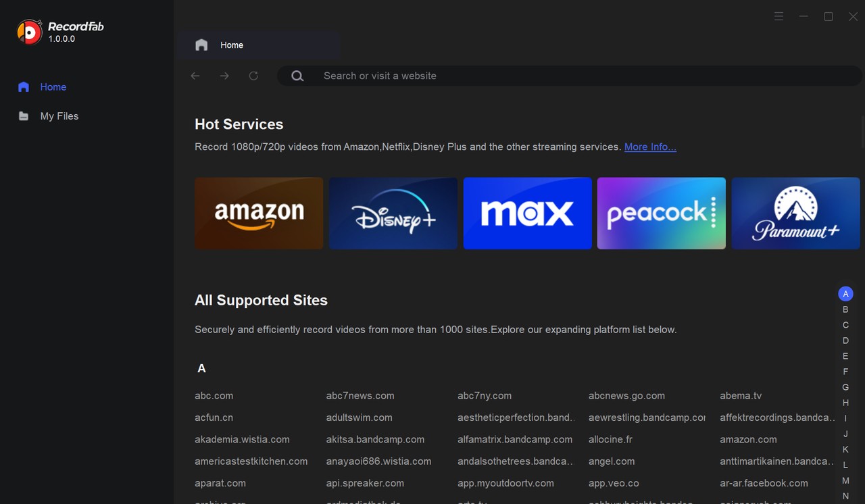The width and height of the screenshot is (865, 504).
Task: Open abc.com site link
Action: point(214,396)
